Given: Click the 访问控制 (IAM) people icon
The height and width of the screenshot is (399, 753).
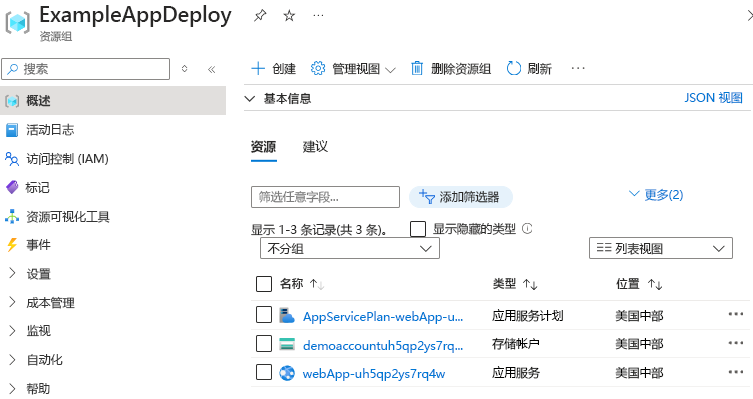Looking at the screenshot, I should pyautogui.click(x=12, y=159).
